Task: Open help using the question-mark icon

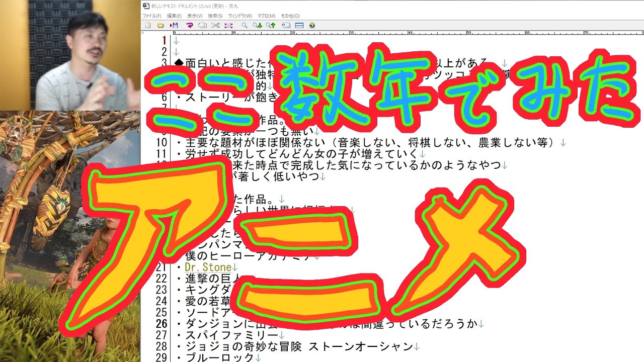Action: pyautogui.click(x=312, y=25)
